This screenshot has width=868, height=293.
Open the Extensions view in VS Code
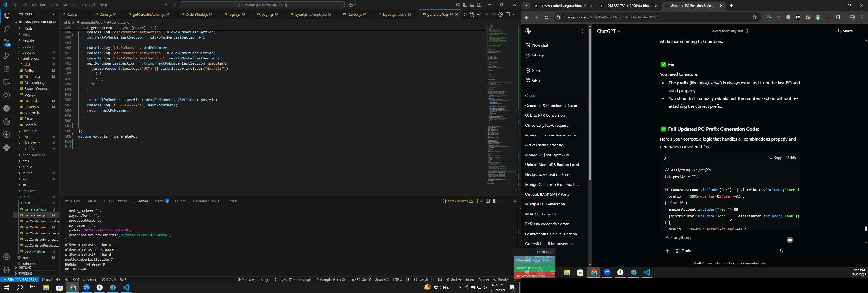[7, 69]
